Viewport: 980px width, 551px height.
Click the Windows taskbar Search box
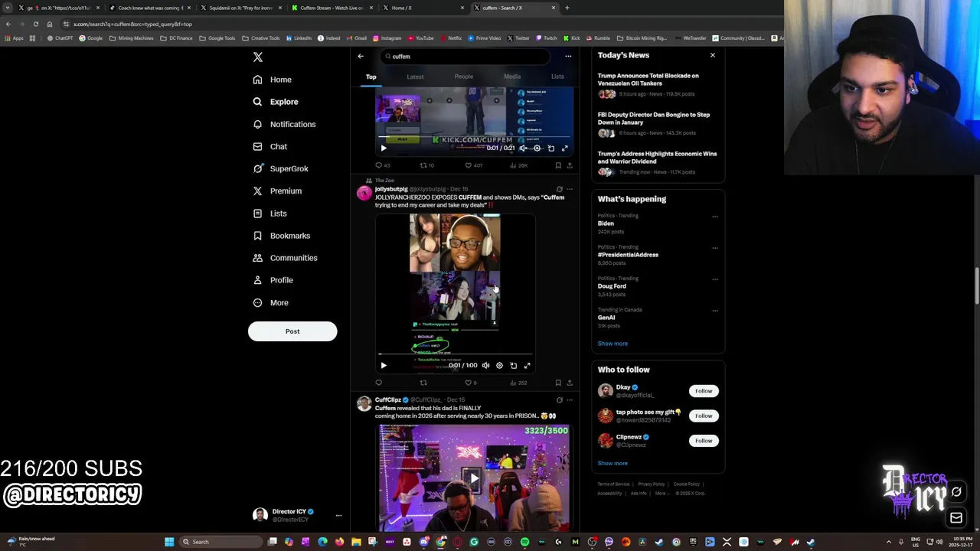(222, 542)
